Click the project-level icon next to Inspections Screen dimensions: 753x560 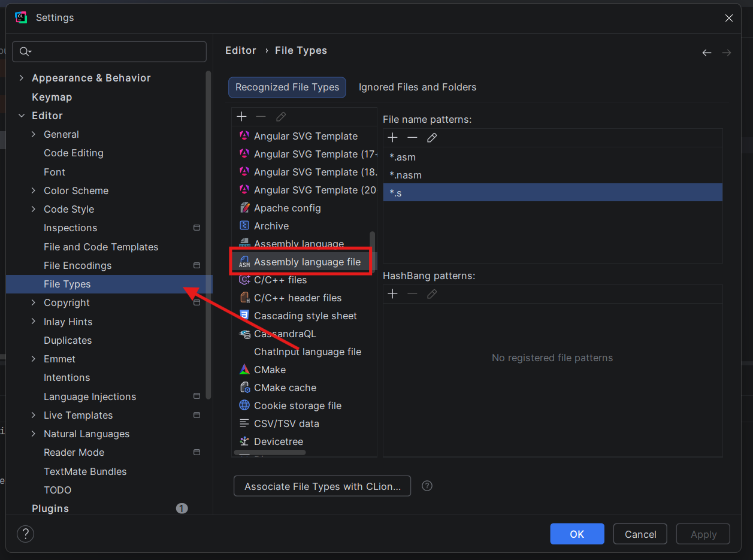(196, 228)
